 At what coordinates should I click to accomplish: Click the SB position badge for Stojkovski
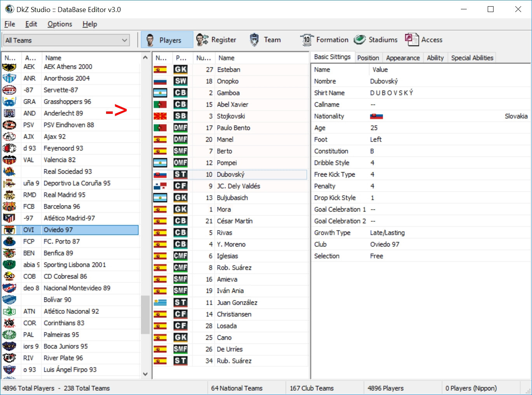(x=180, y=116)
